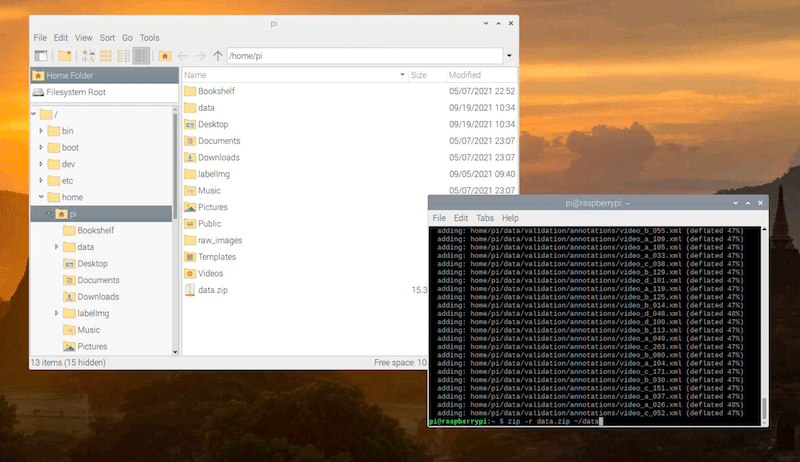
Task: Open the terminal Tabs menu
Action: coord(485,218)
